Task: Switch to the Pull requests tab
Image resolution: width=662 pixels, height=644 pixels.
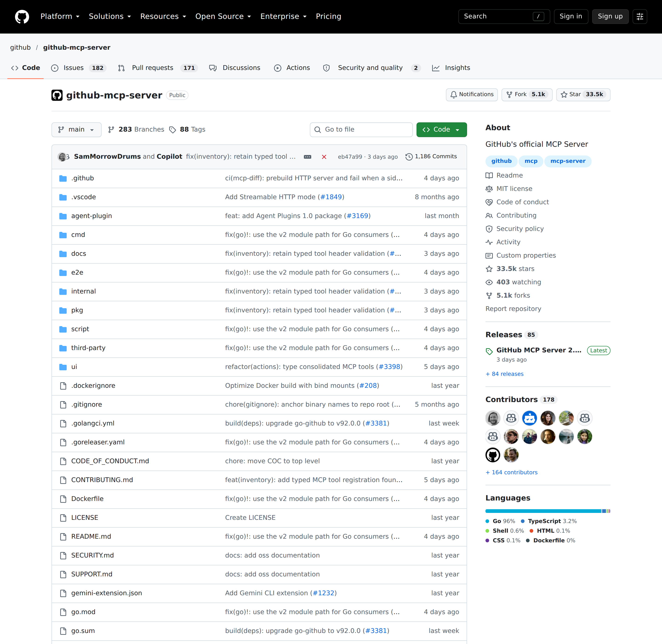Action: pyautogui.click(x=157, y=68)
